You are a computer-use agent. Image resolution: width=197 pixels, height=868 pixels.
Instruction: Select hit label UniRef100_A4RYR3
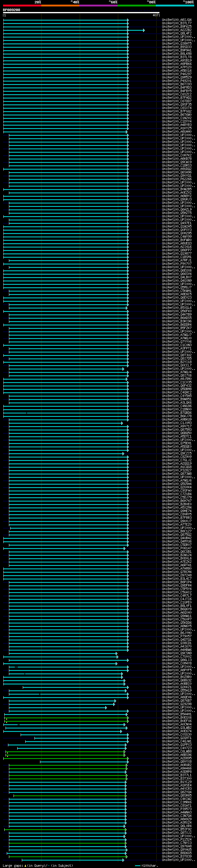point(176,125)
